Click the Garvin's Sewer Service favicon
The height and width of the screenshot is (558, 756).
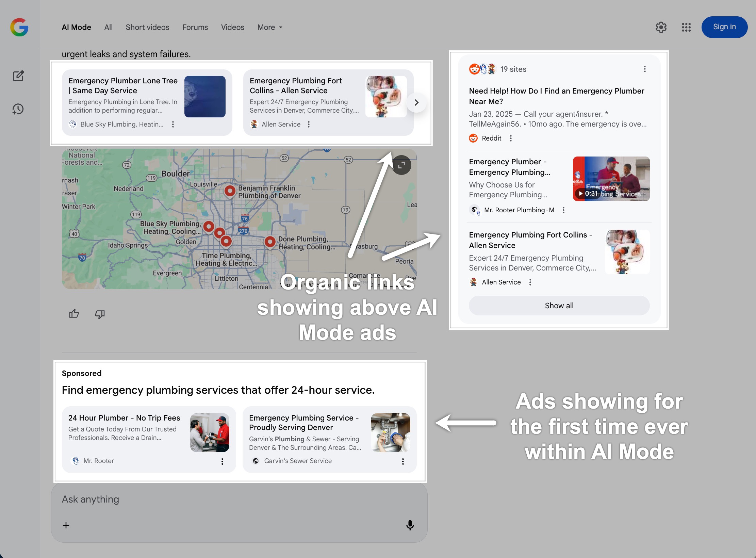point(256,461)
